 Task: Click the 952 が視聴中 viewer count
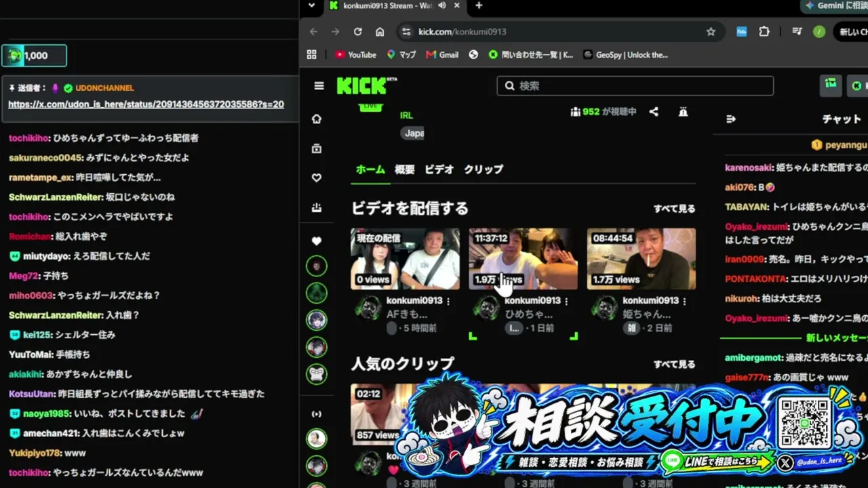(604, 112)
